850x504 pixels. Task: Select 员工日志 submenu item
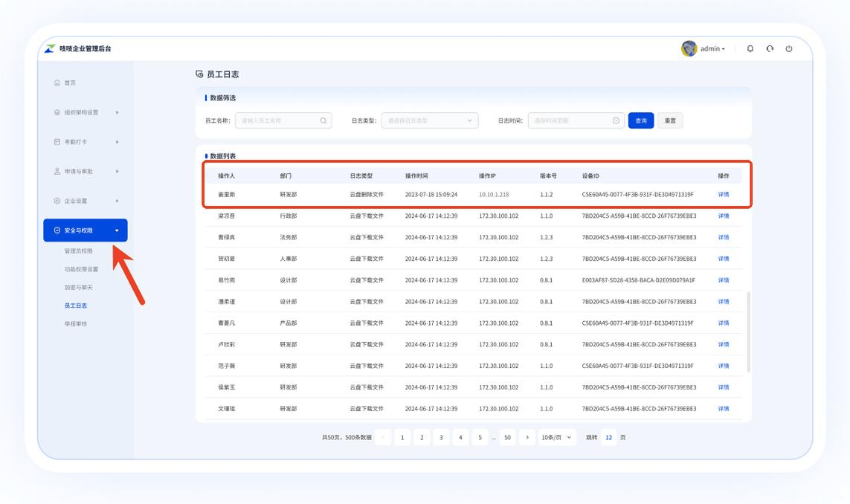pyautogui.click(x=76, y=306)
